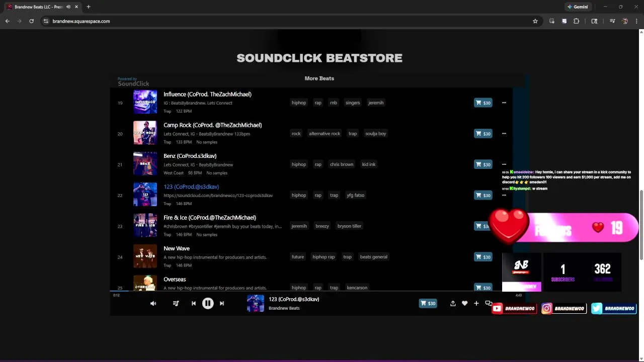Play the Fire & Ice beat thumbnail
Screen dimensions: 644x362
point(145,226)
